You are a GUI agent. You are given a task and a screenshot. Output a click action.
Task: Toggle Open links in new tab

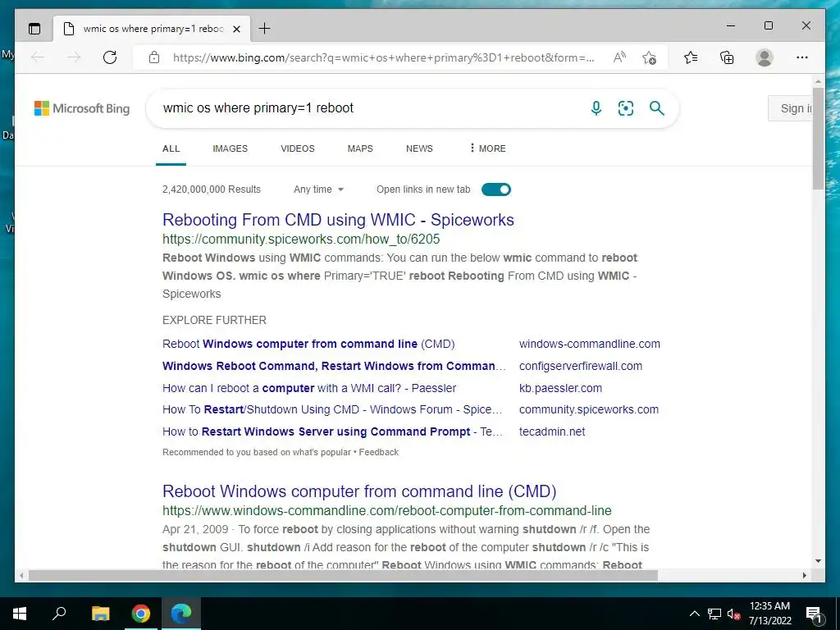pos(496,189)
